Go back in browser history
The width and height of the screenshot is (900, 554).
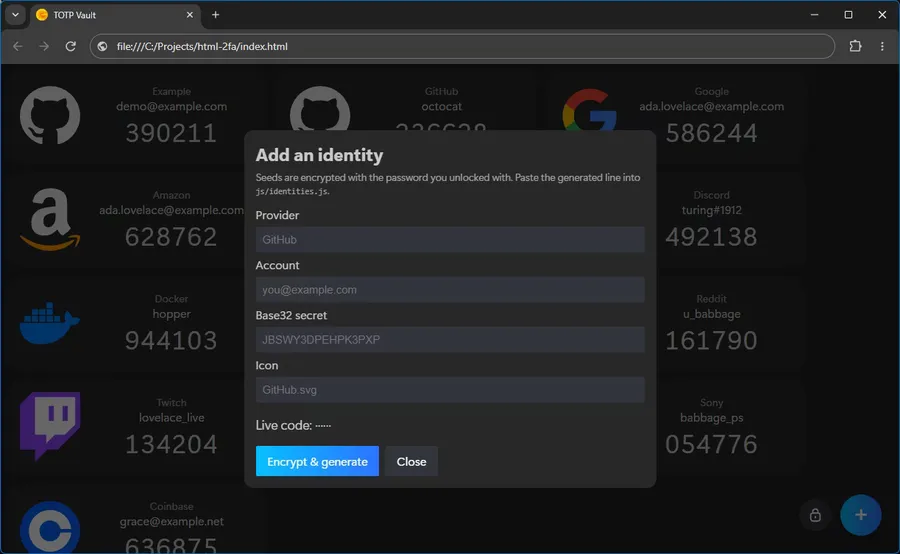[18, 46]
